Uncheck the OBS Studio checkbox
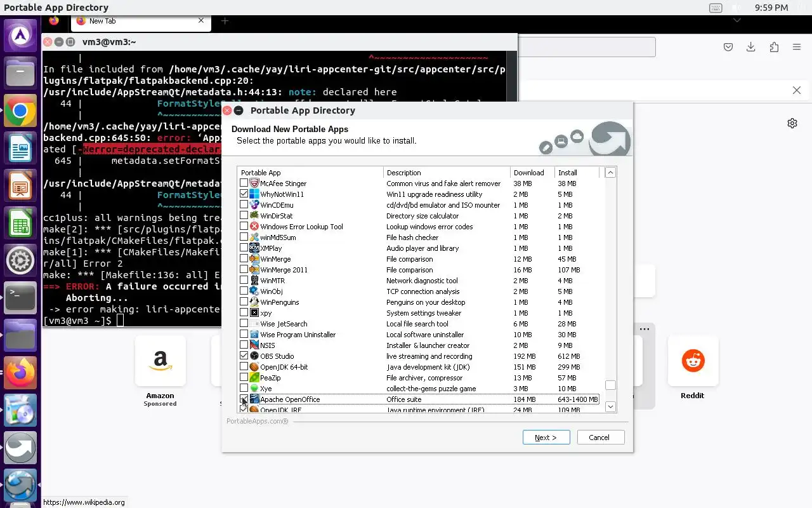 (244, 356)
